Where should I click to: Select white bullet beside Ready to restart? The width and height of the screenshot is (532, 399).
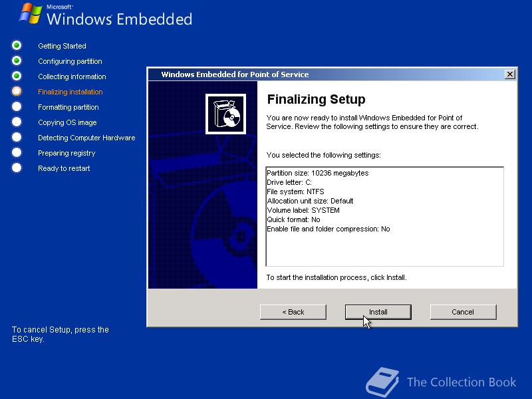tap(17, 168)
